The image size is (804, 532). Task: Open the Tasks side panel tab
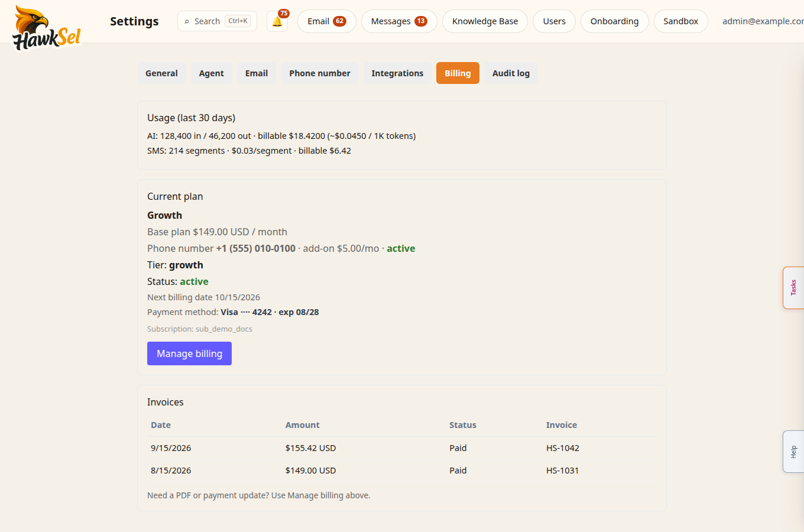(793, 288)
